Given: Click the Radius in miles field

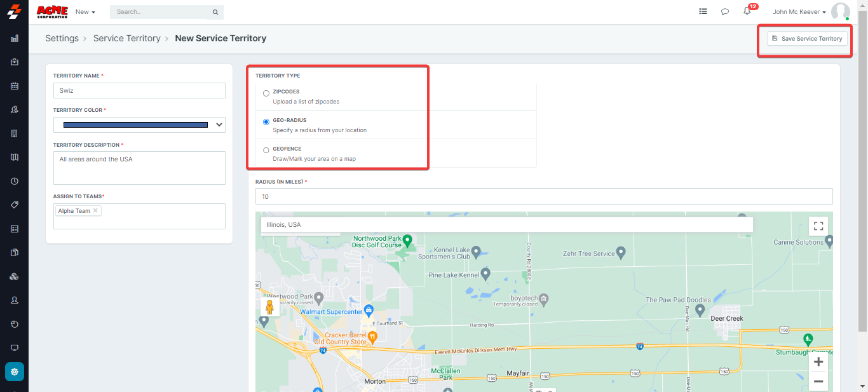Looking at the screenshot, I should coord(543,196).
